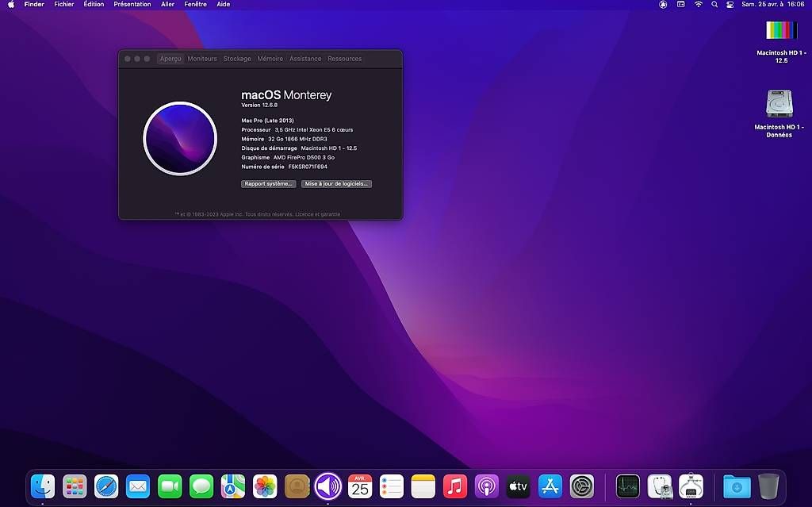Open the Aide menu

(x=223, y=4)
